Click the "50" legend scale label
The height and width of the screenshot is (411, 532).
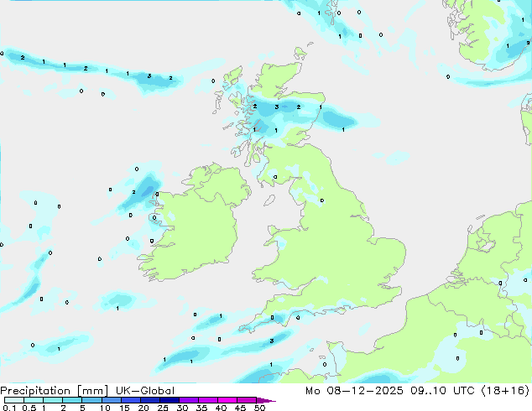coord(259,408)
